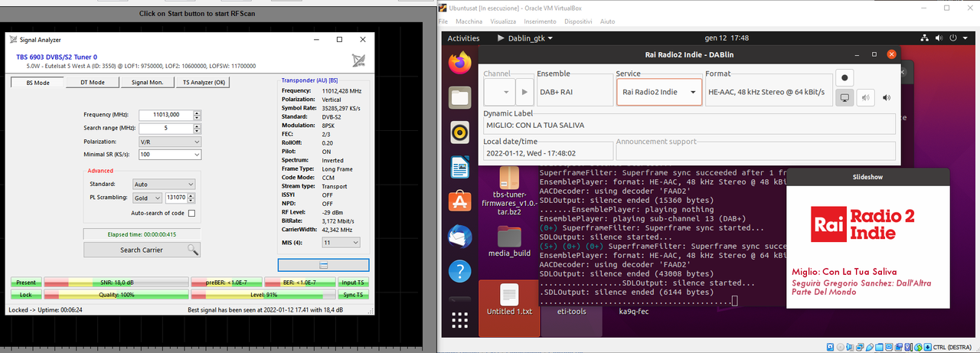Click the Level 91% meter bar
The image size is (980, 353).
click(x=263, y=294)
